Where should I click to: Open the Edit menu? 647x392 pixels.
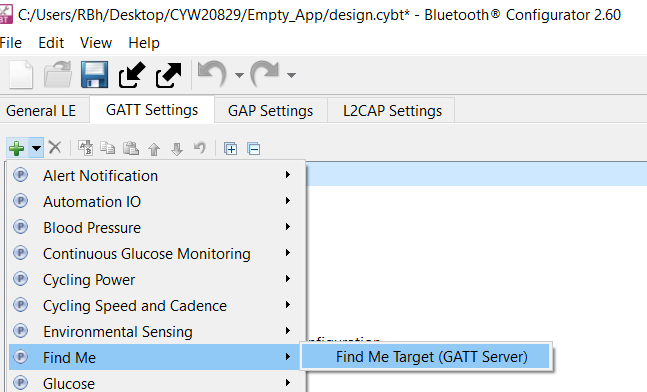point(51,43)
